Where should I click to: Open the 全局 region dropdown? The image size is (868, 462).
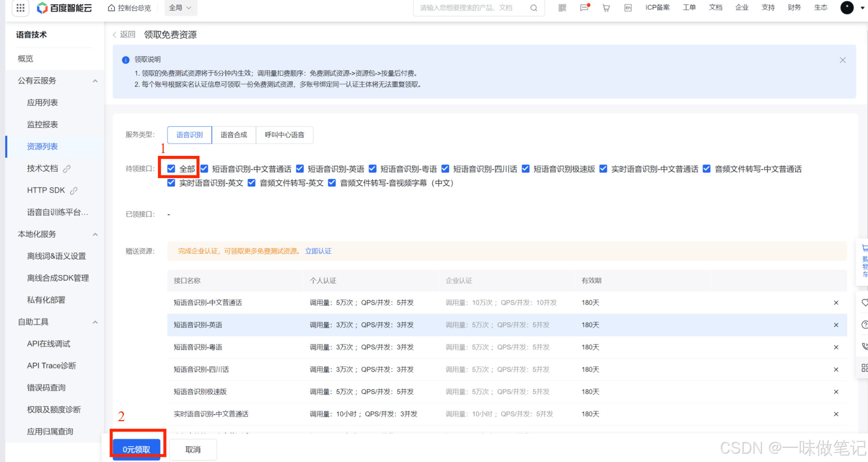pyautogui.click(x=180, y=8)
